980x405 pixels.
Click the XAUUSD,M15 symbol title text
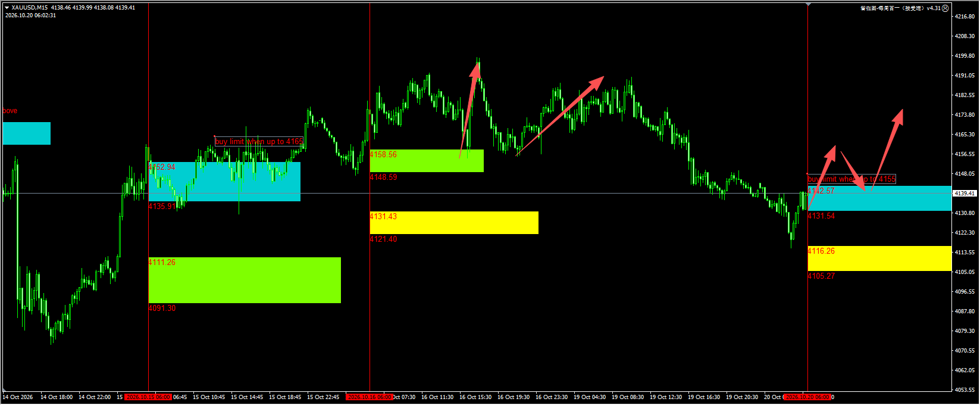[x=30, y=8]
